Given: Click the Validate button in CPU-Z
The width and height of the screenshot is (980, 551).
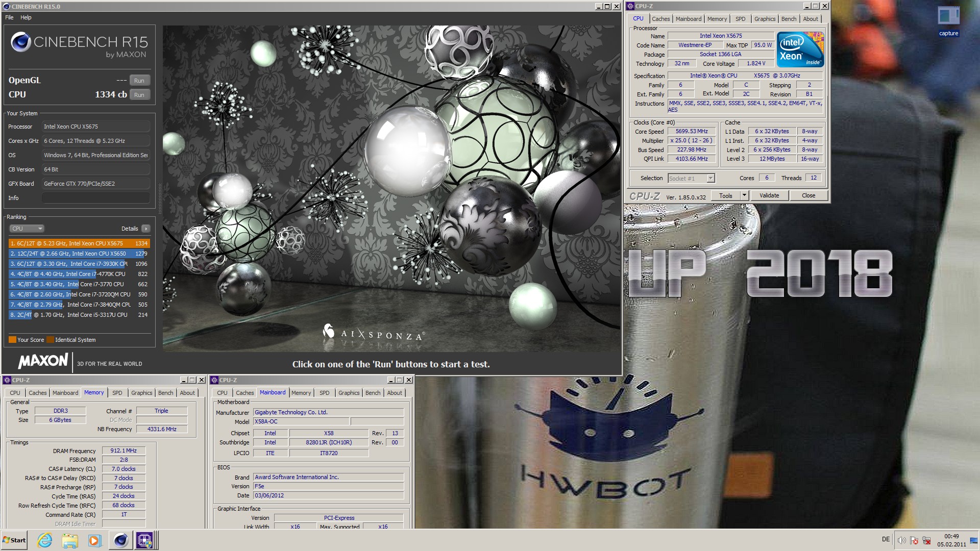Looking at the screenshot, I should coord(769,195).
